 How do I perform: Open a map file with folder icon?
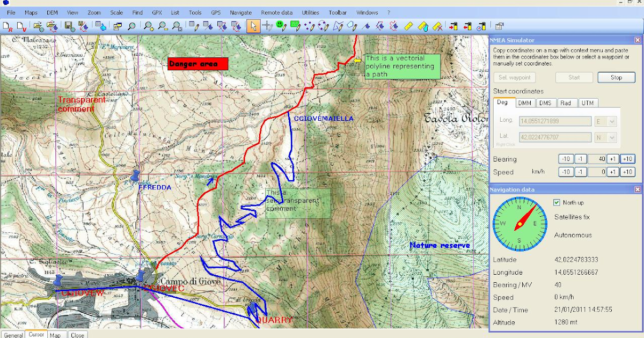click(x=38, y=25)
